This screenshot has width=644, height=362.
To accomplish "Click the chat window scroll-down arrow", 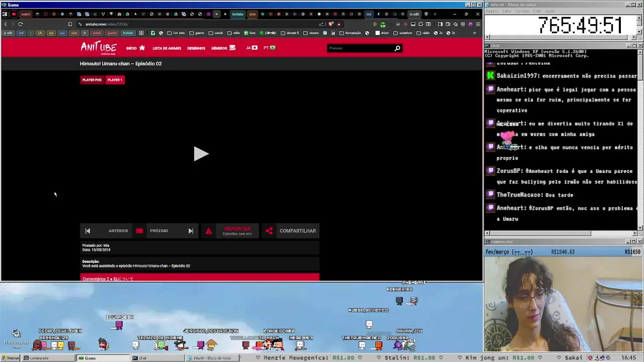I will [640, 228].
